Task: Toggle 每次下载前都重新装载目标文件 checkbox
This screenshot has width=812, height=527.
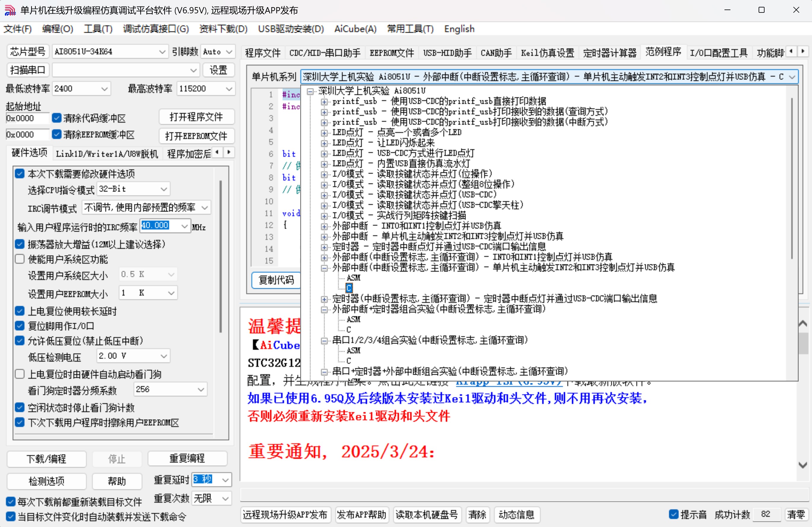Action: (x=11, y=501)
